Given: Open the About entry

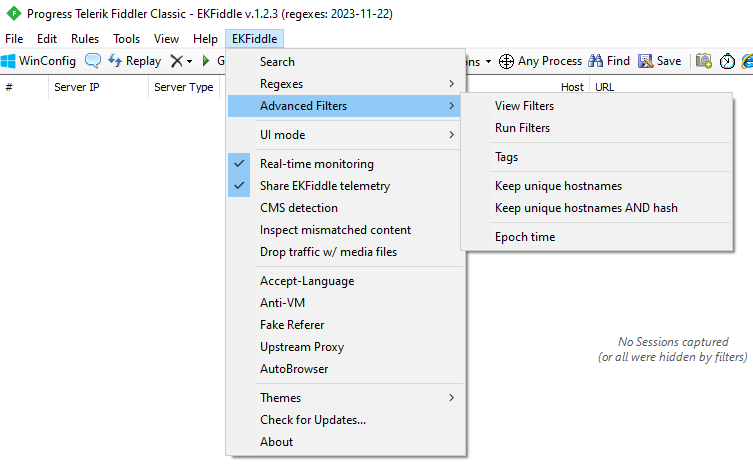Looking at the screenshot, I should tap(344, 442).
